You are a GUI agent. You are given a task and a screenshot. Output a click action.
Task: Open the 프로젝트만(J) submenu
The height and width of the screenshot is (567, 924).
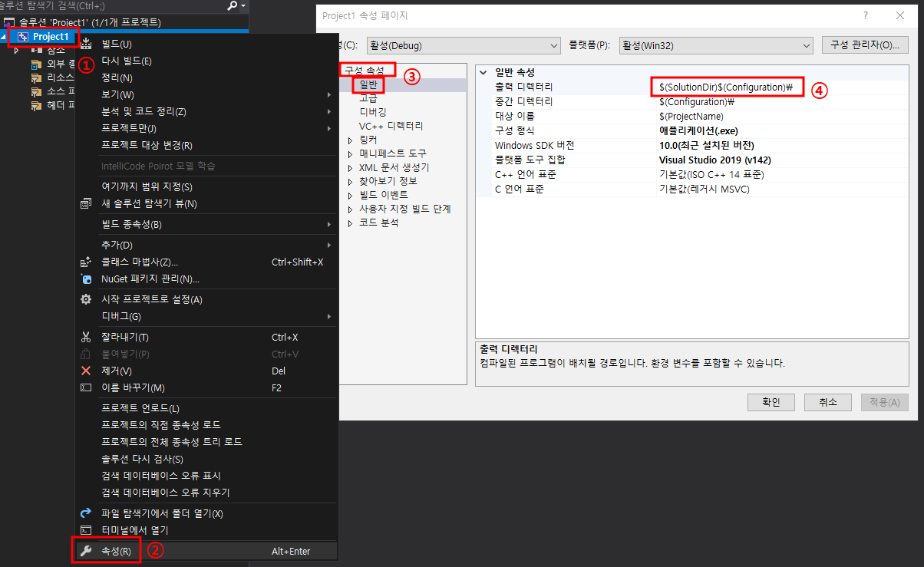pos(206,128)
